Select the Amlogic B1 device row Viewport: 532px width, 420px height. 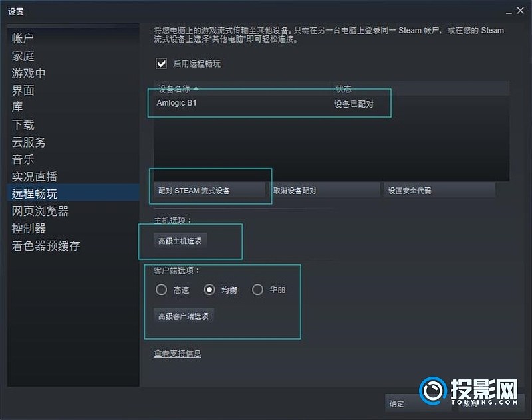pos(331,104)
